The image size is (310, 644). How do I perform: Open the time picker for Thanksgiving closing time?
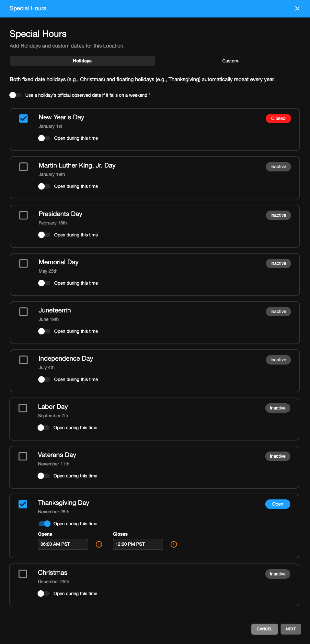174,544
